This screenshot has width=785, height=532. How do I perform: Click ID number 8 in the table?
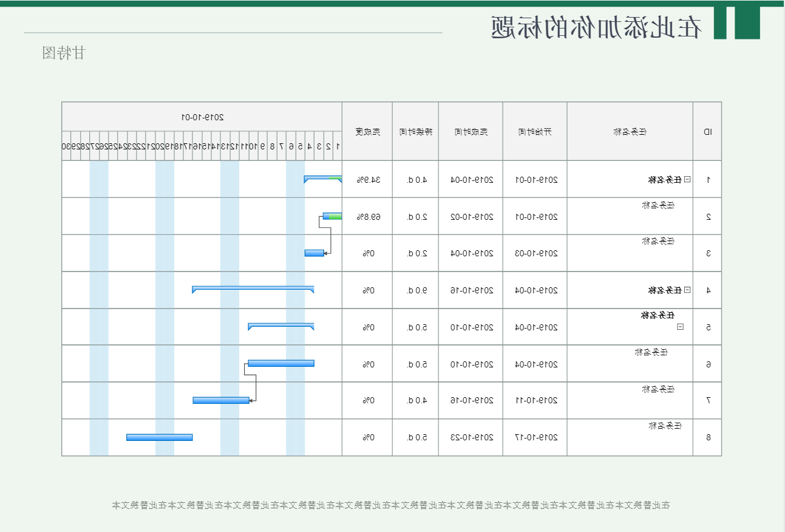[708, 437]
